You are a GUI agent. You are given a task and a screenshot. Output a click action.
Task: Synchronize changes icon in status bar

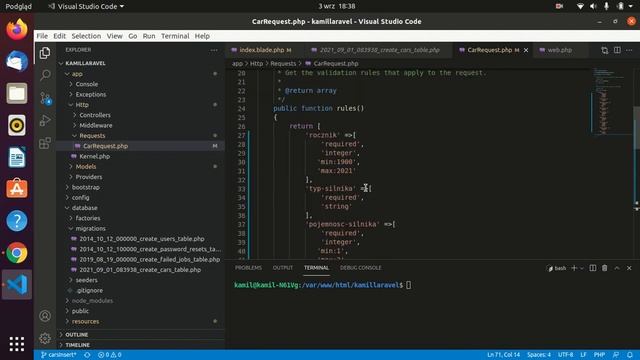tap(87, 355)
